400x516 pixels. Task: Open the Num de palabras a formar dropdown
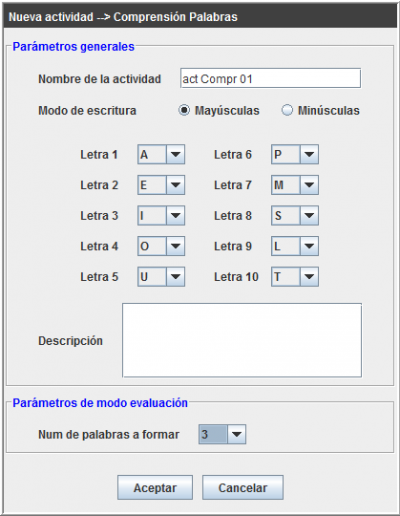coord(222,434)
